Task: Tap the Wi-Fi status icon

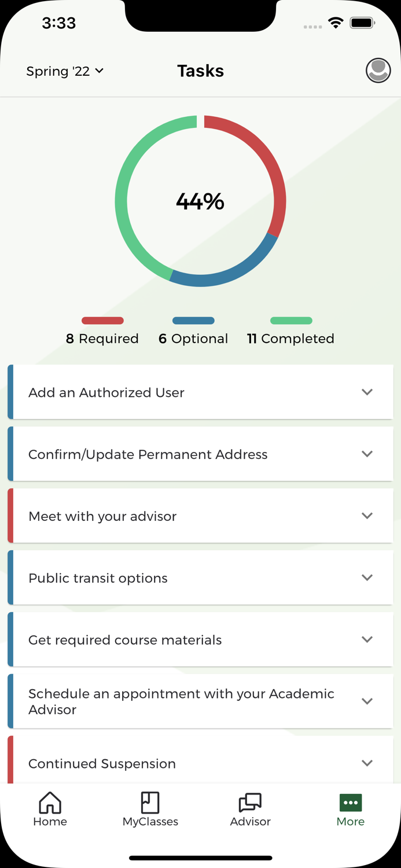Action: pyautogui.click(x=336, y=23)
